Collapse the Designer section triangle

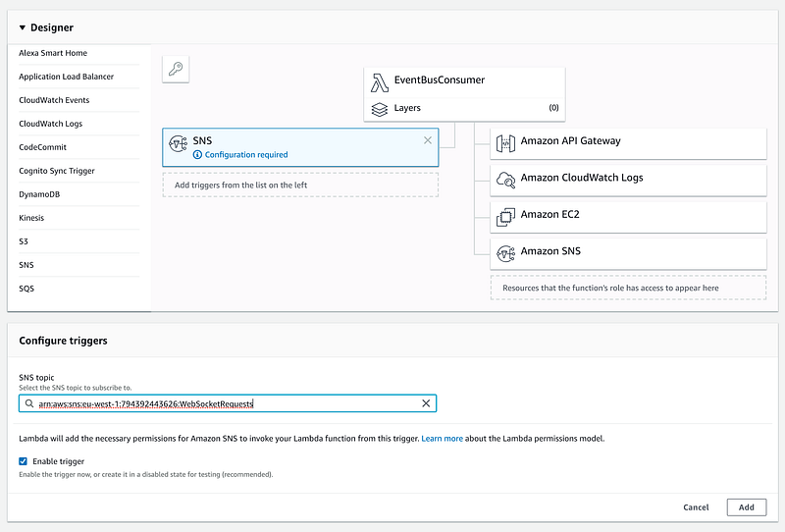tap(22, 27)
